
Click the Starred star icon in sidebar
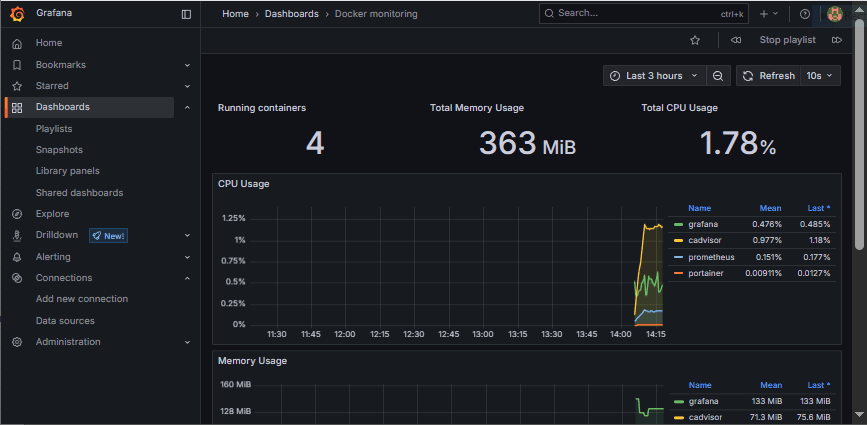click(x=17, y=86)
